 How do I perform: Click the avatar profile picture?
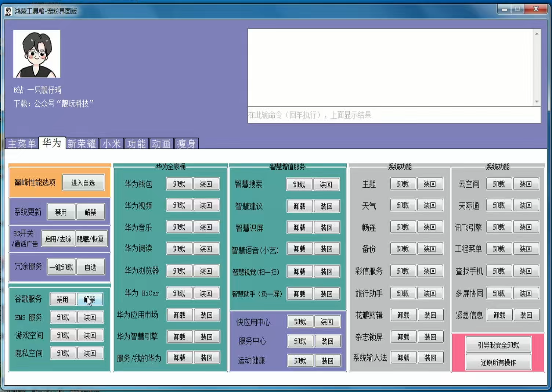click(x=37, y=54)
